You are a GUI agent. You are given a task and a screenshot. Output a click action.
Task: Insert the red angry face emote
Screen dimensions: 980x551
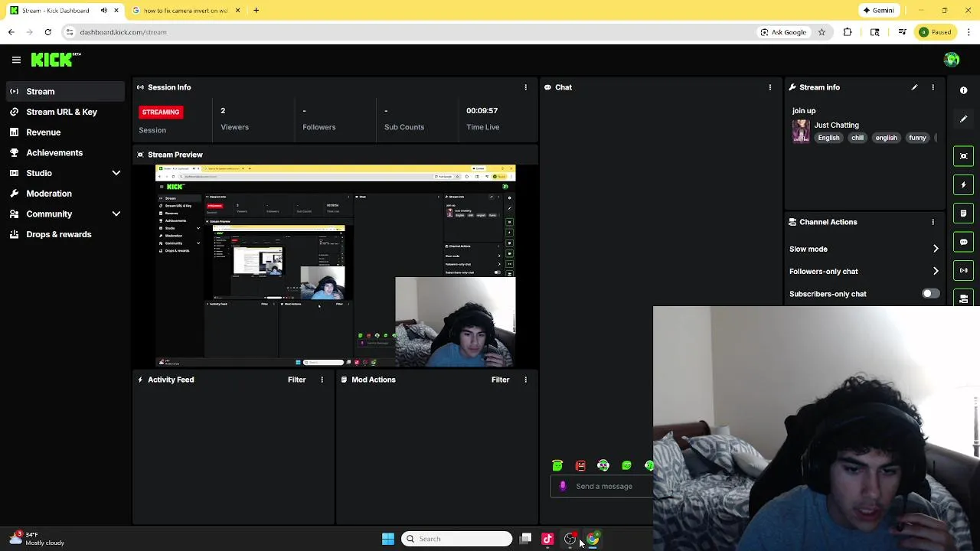tap(580, 465)
